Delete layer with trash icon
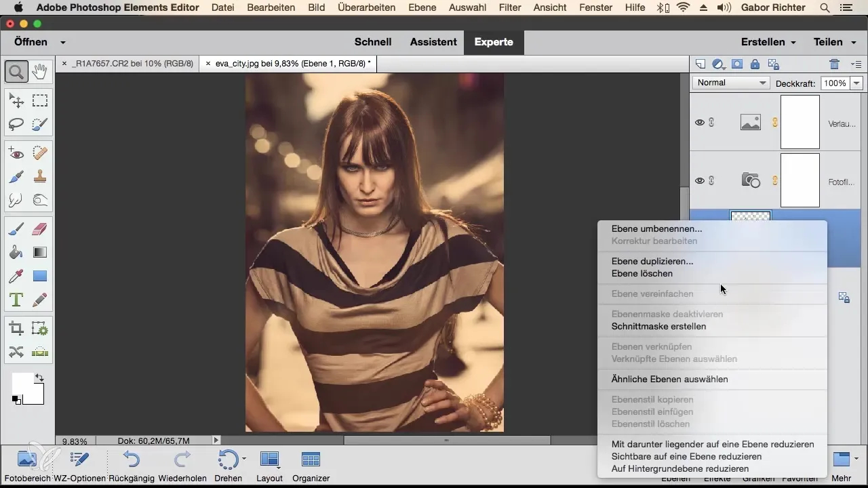 [834, 64]
